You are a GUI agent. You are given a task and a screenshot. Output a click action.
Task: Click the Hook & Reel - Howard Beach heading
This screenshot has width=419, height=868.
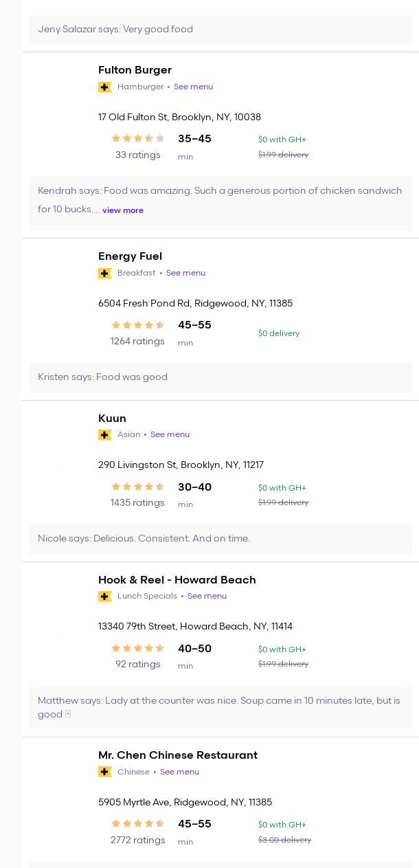(177, 580)
